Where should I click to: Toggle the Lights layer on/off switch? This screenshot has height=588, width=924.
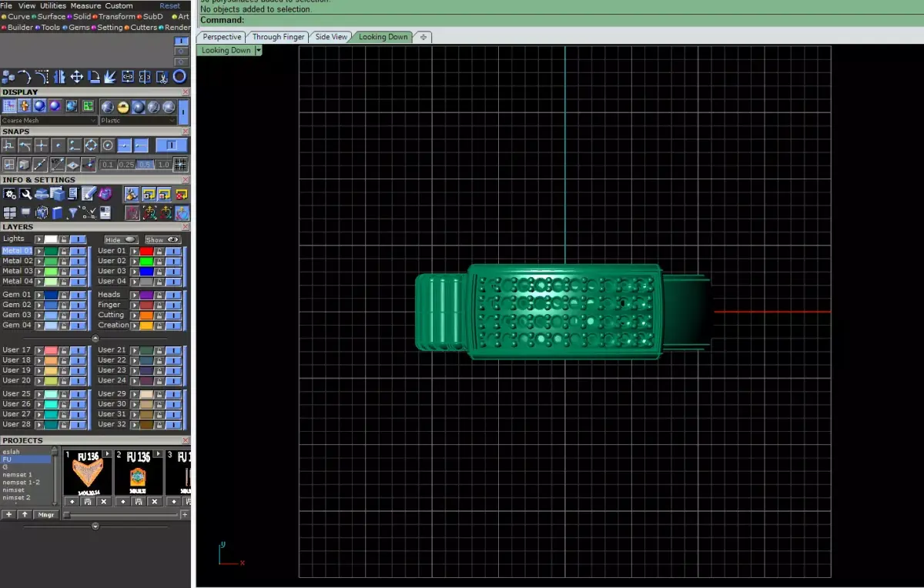point(78,239)
